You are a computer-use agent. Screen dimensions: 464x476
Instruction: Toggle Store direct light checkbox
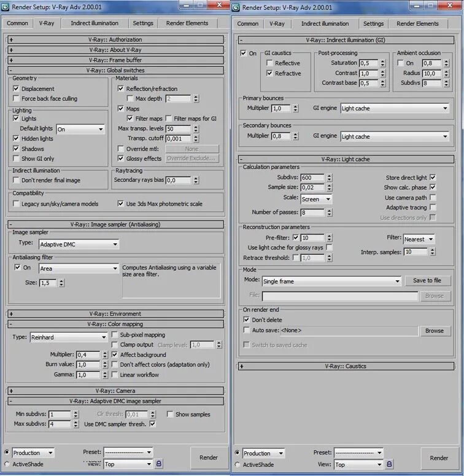pyautogui.click(x=433, y=178)
